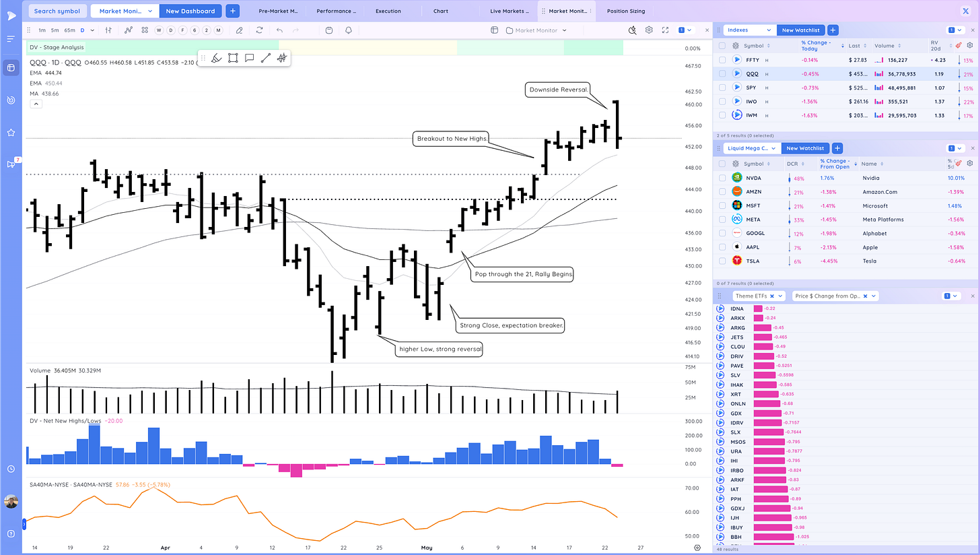The width and height of the screenshot is (980, 555).
Task: Open the chart type selector icon
Action: [x=108, y=30]
